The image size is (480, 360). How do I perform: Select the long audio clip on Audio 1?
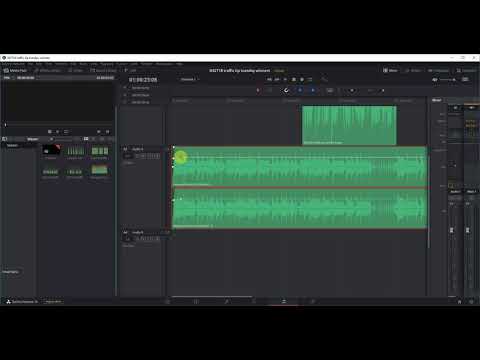[299, 187]
